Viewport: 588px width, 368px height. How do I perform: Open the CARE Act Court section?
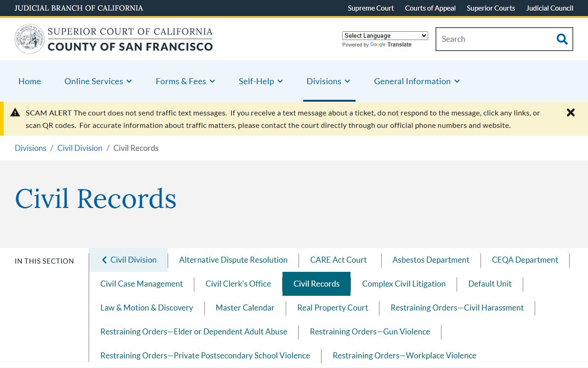tap(339, 260)
